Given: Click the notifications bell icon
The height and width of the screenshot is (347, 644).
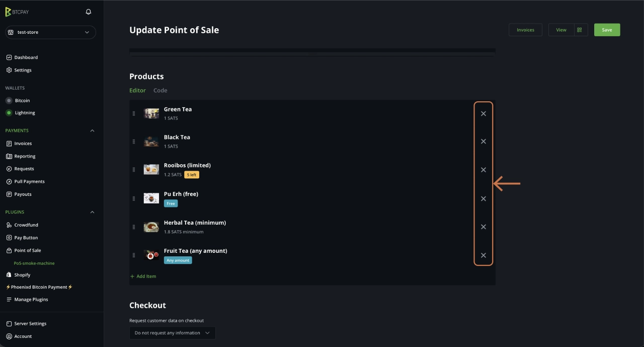Looking at the screenshot, I should coord(89,12).
